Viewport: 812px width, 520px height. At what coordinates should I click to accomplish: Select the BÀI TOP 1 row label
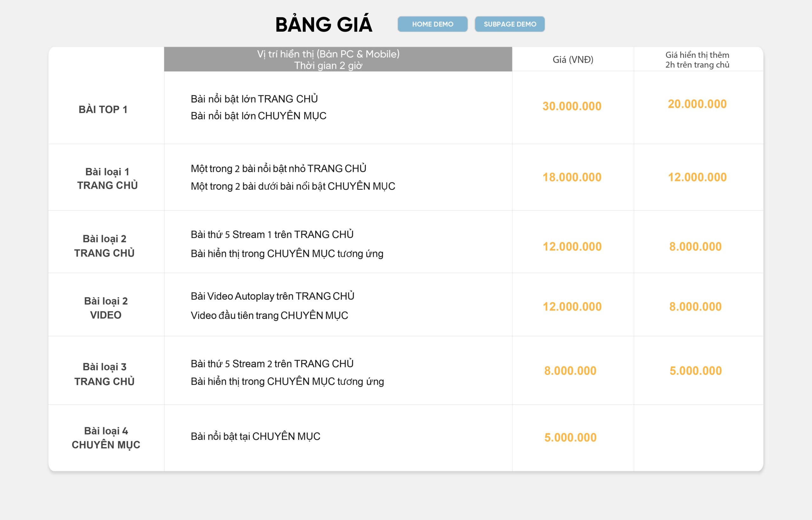(103, 109)
